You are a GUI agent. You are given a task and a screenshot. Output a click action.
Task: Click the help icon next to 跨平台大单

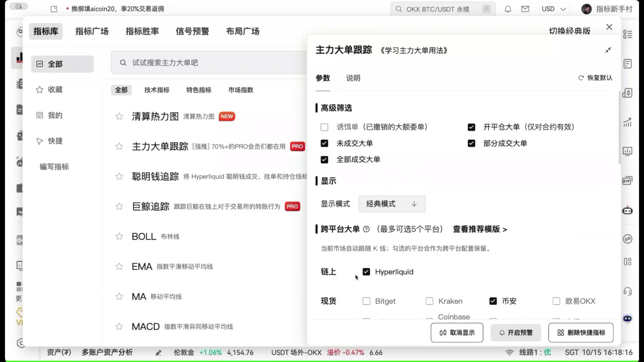pos(366,229)
